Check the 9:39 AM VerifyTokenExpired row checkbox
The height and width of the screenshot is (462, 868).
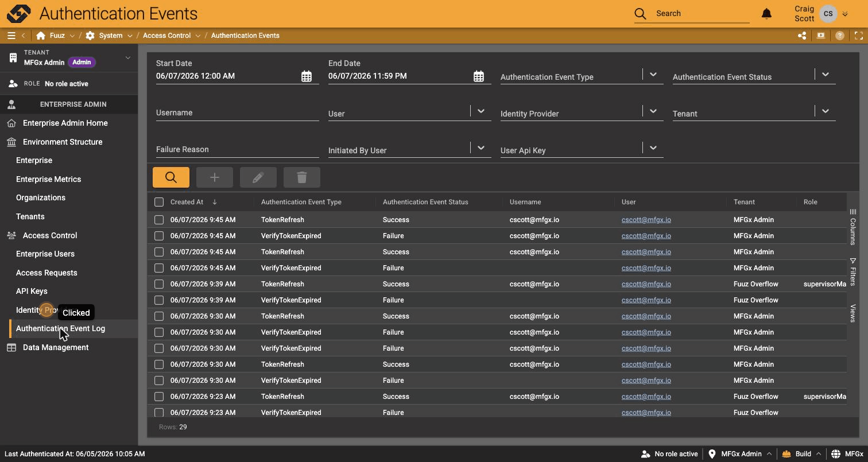[159, 300]
